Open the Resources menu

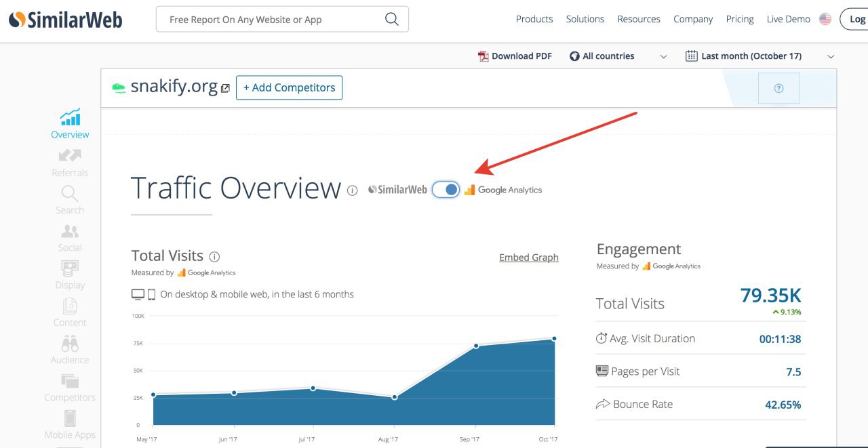click(639, 19)
